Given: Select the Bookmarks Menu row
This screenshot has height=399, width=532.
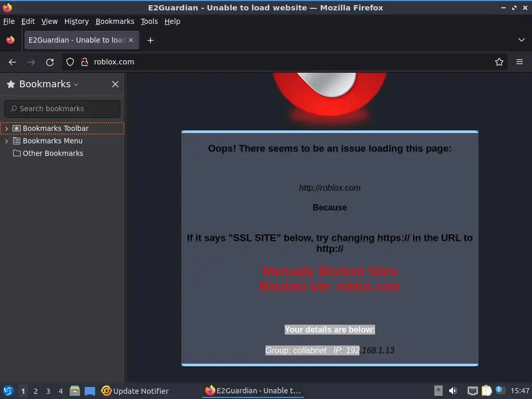Looking at the screenshot, I should 62,141.
